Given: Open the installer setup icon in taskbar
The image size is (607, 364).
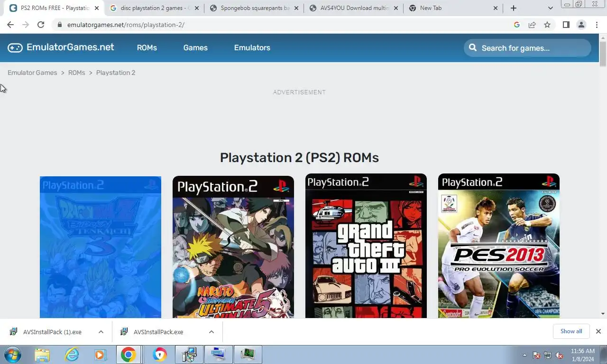Looking at the screenshot, I should (x=189, y=355).
